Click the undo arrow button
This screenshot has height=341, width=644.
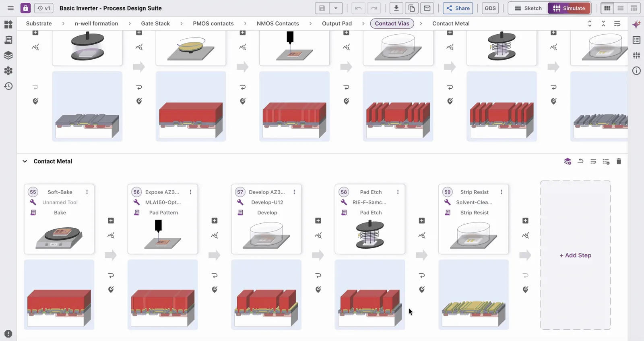click(x=358, y=8)
